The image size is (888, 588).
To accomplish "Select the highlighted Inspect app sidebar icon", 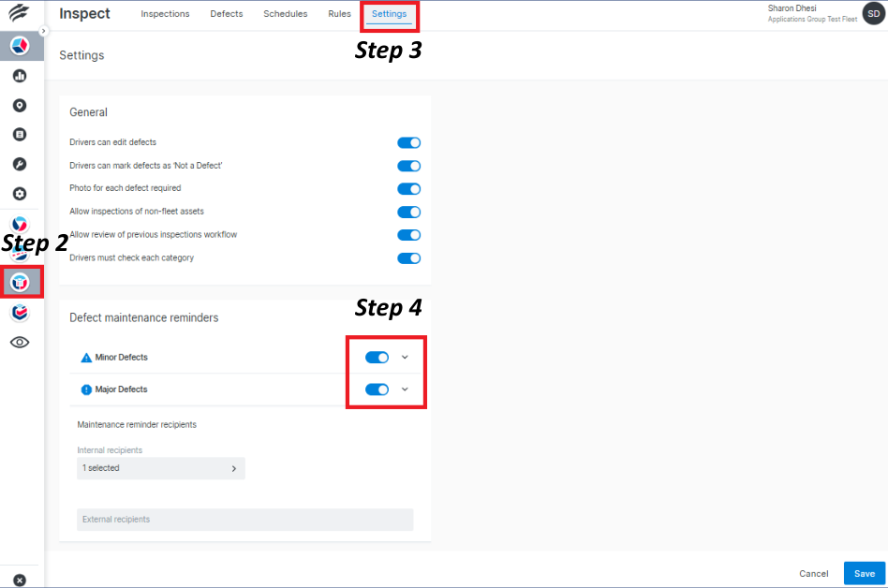I will click(x=20, y=282).
